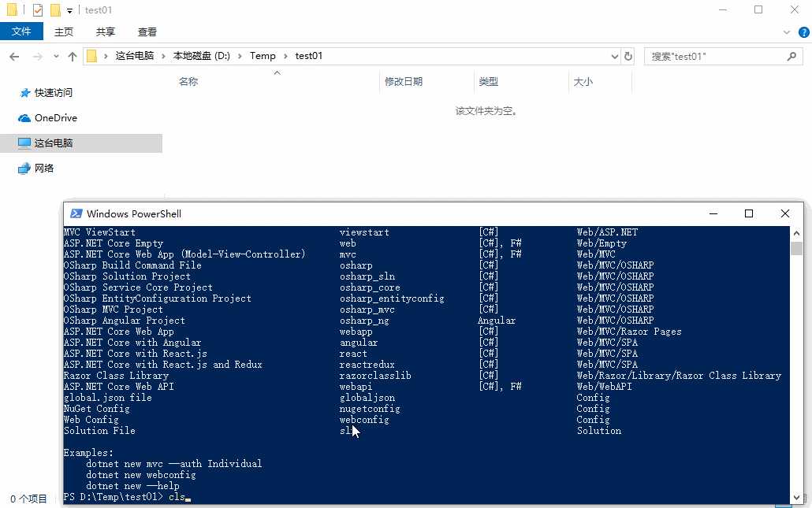Image resolution: width=812 pixels, height=508 pixels.
Task: Minimize the Windows PowerShell window
Action: pyautogui.click(x=713, y=213)
